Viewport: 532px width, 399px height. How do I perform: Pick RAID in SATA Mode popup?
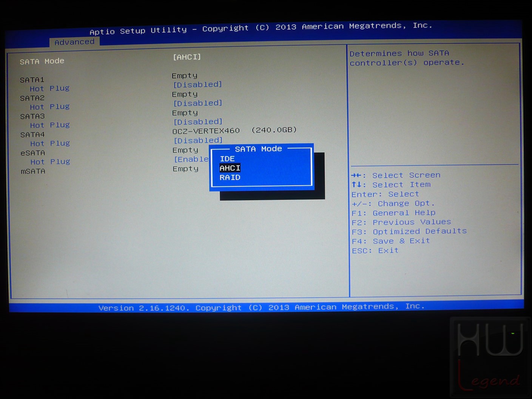coord(230,177)
